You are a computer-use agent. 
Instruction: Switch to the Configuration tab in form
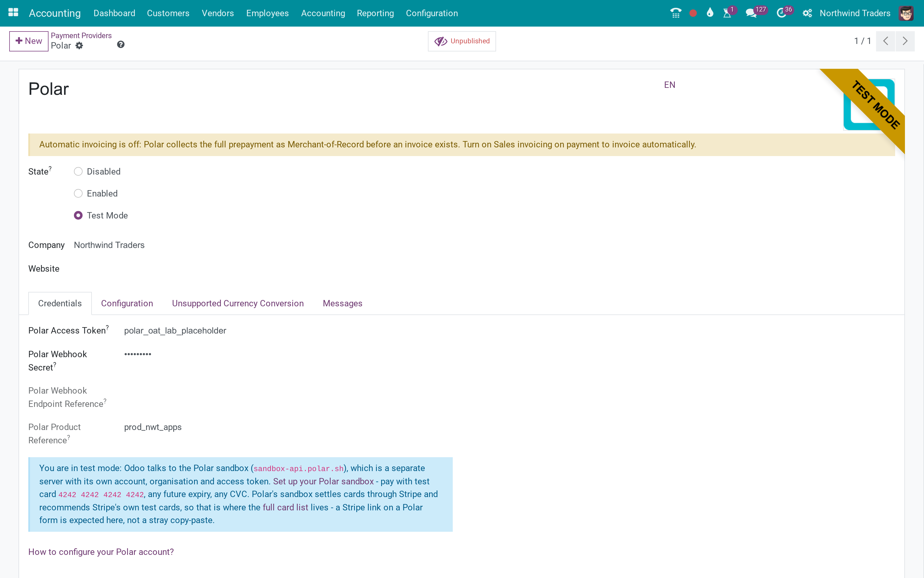pos(127,303)
